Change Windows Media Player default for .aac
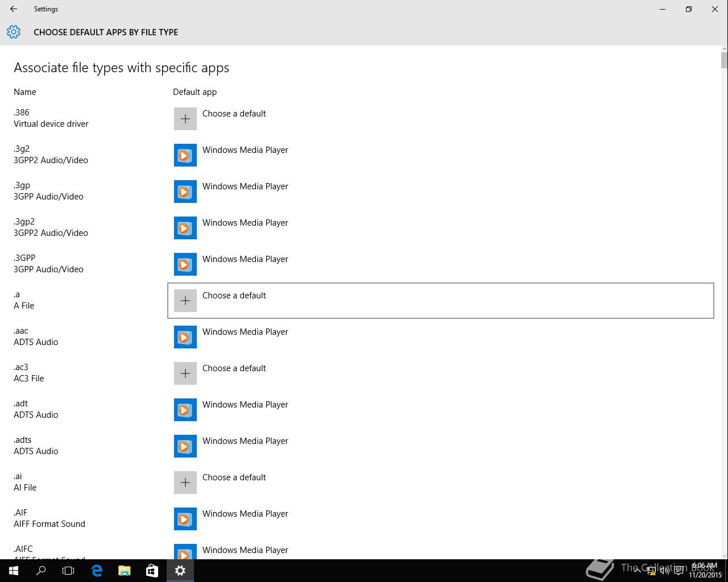 coord(441,337)
